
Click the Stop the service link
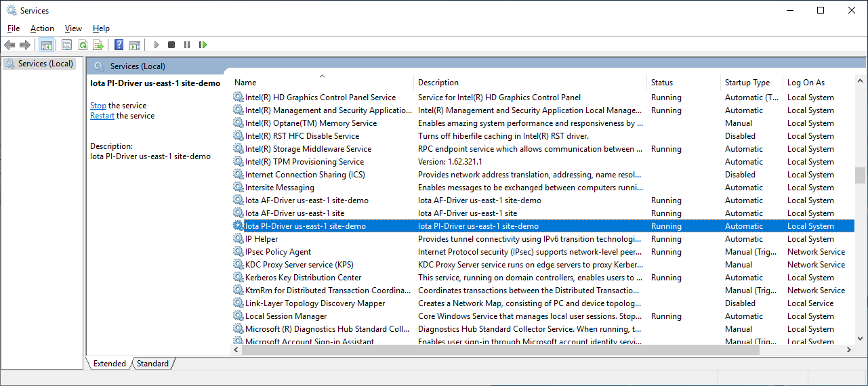pos(98,106)
